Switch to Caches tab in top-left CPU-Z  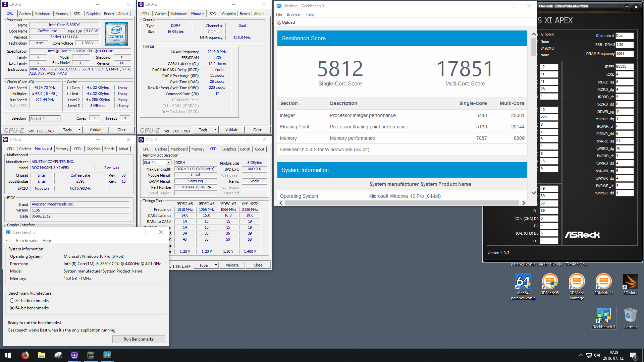[x=24, y=14]
